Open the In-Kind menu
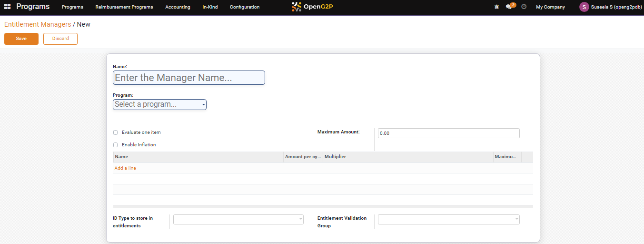This screenshot has width=644, height=244. point(210,7)
